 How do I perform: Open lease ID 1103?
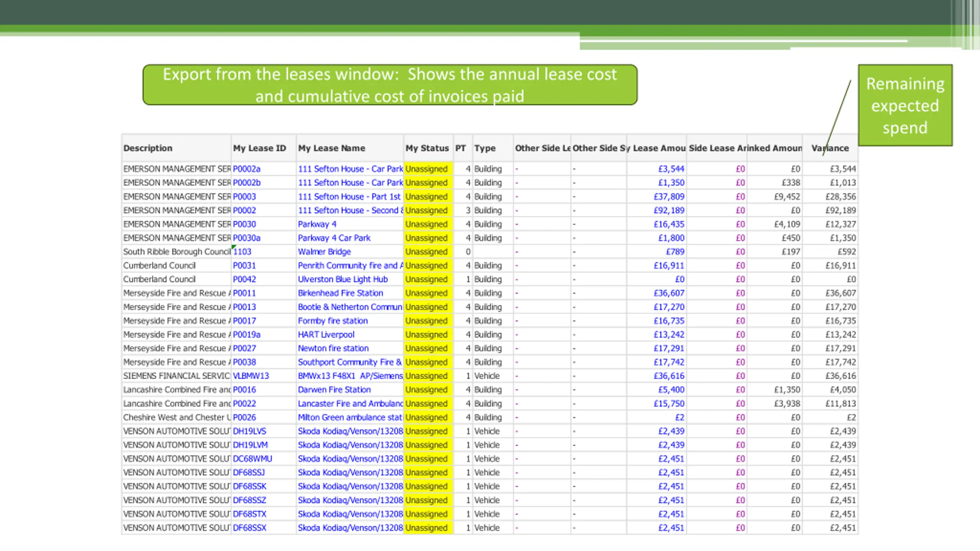click(x=242, y=251)
